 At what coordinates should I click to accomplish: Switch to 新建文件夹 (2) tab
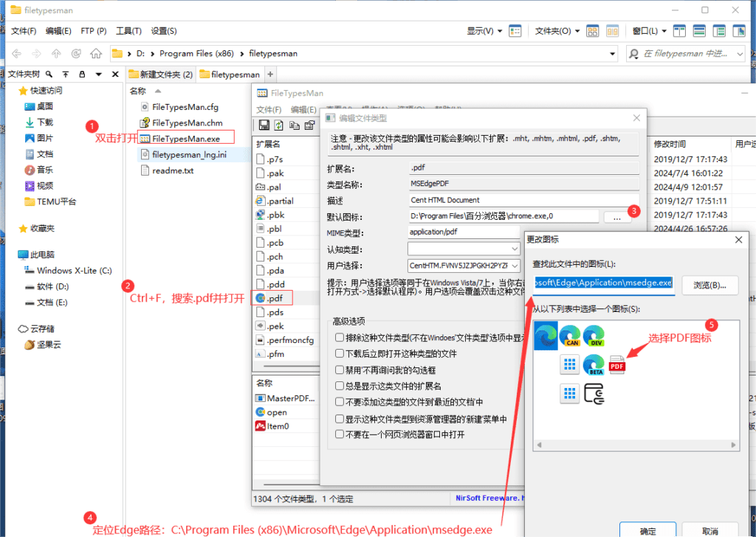click(x=160, y=75)
